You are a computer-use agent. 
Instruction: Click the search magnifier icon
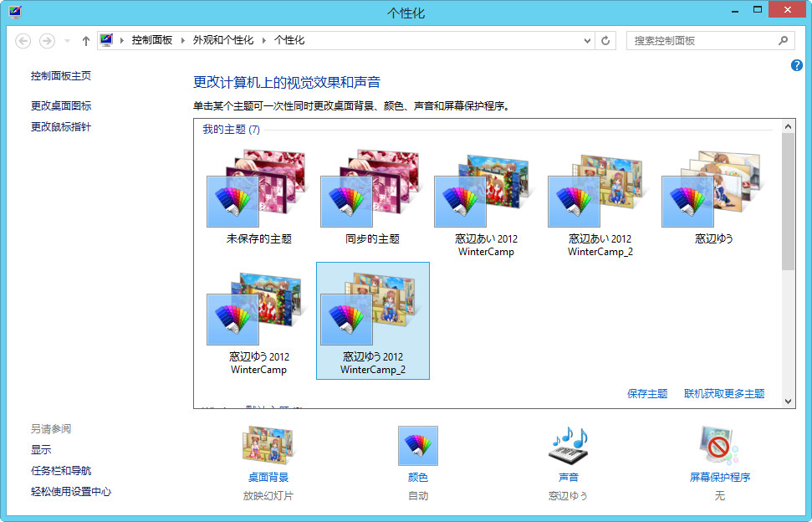pyautogui.click(x=784, y=40)
